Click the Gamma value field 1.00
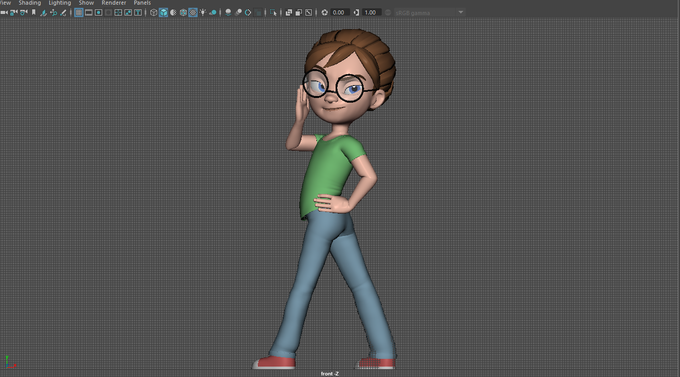Screen dimensions: 680x377 coord(372,13)
